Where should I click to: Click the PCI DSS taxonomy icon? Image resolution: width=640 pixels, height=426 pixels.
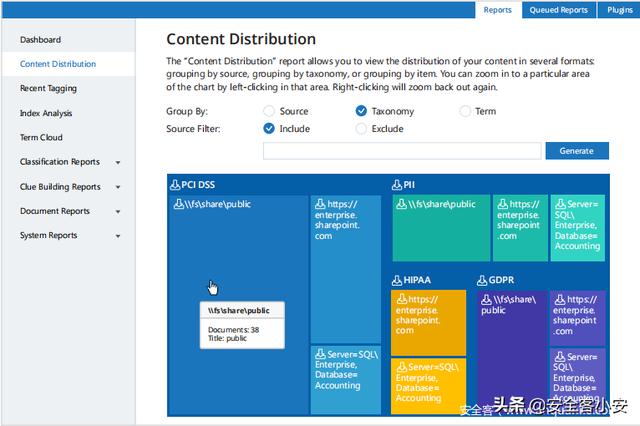pos(175,185)
